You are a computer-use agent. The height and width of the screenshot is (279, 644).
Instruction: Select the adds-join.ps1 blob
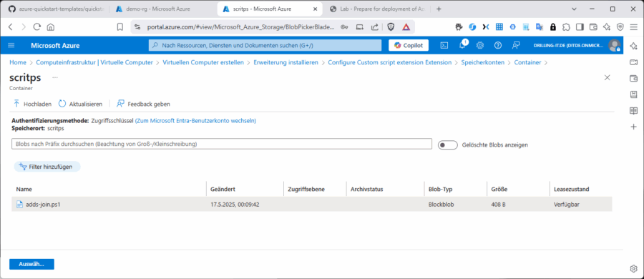tap(312, 204)
